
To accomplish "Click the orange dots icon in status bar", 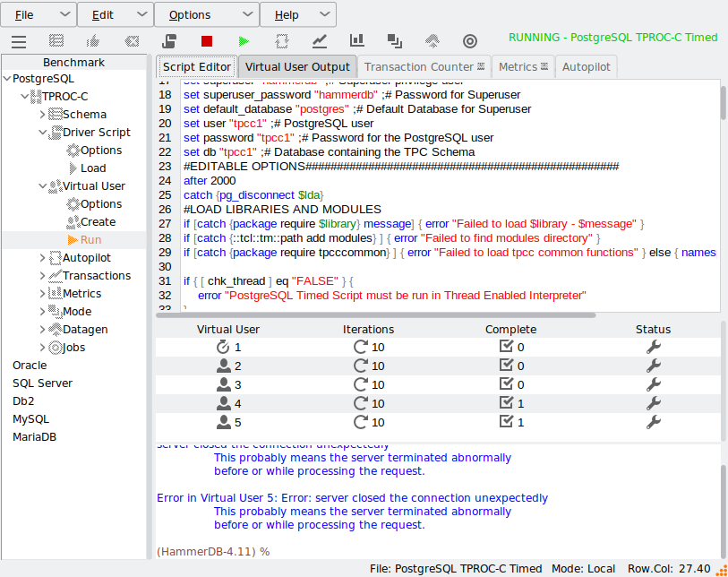I will pos(722,570).
